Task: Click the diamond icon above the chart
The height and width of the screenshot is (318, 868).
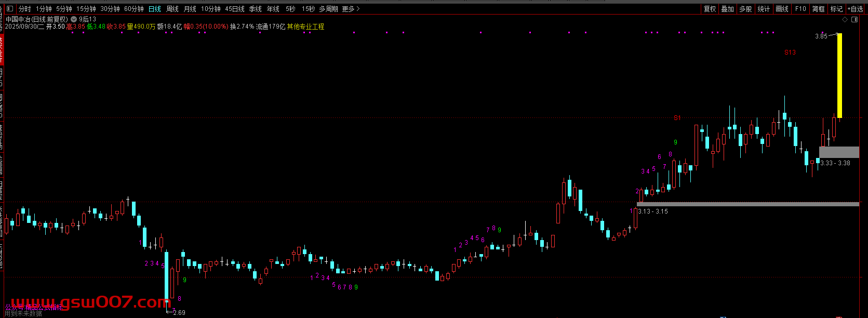Action: [x=845, y=20]
